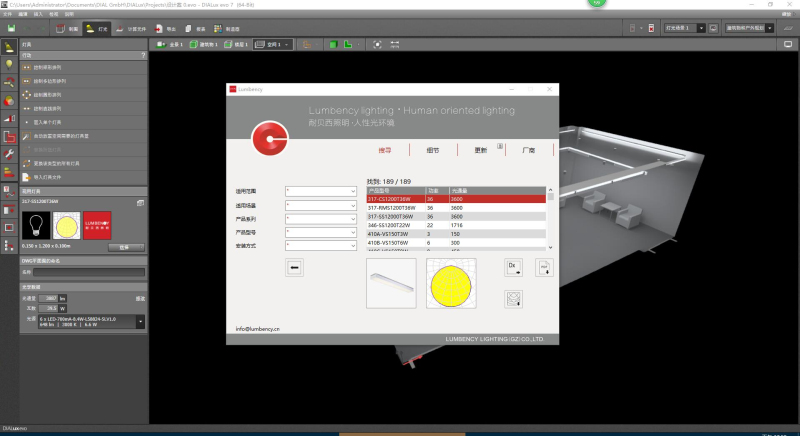Click the zoom to fit view icon

pos(377,44)
